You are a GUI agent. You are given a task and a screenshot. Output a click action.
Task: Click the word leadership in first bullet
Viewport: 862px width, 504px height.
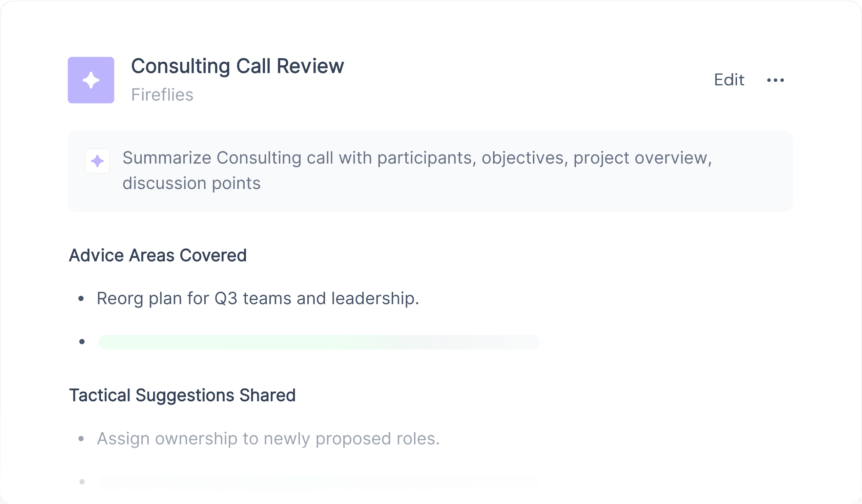click(375, 298)
